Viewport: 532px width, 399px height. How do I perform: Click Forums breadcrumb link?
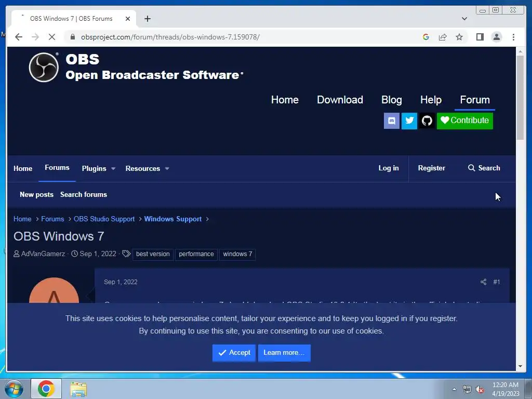pos(52,219)
